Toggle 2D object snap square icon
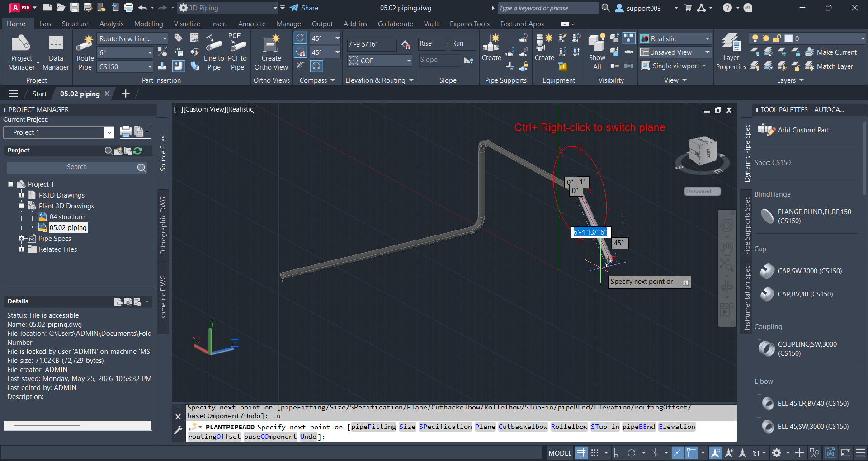This screenshot has width=868, height=461. (x=692, y=453)
